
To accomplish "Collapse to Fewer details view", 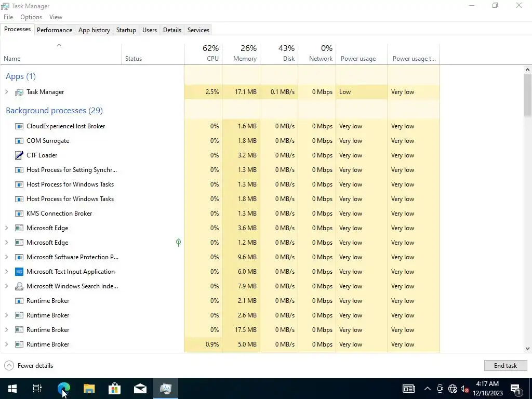I will (x=29, y=366).
